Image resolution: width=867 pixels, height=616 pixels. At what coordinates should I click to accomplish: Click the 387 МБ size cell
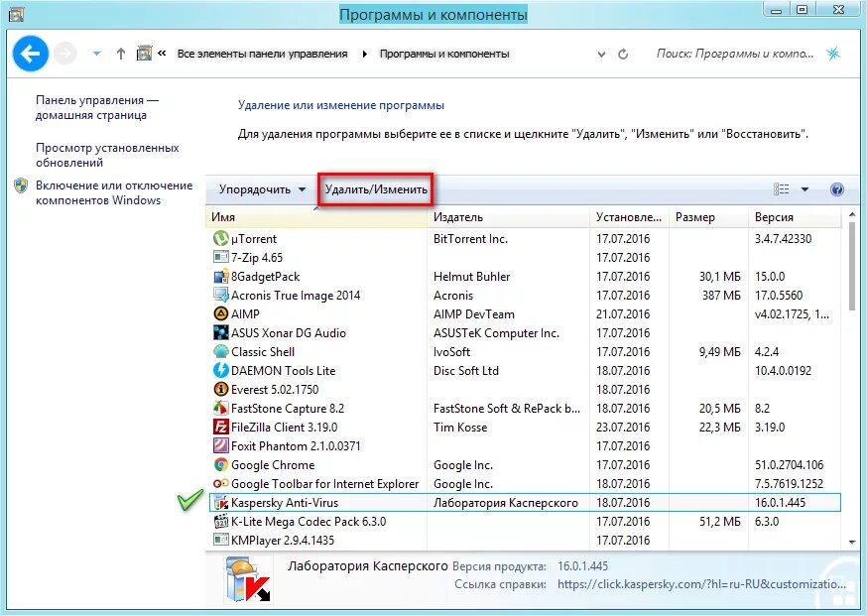[721, 296]
